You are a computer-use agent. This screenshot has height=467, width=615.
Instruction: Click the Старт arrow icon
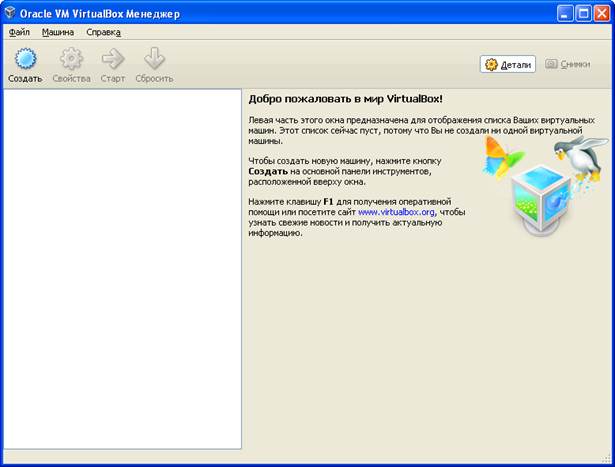click(113, 58)
